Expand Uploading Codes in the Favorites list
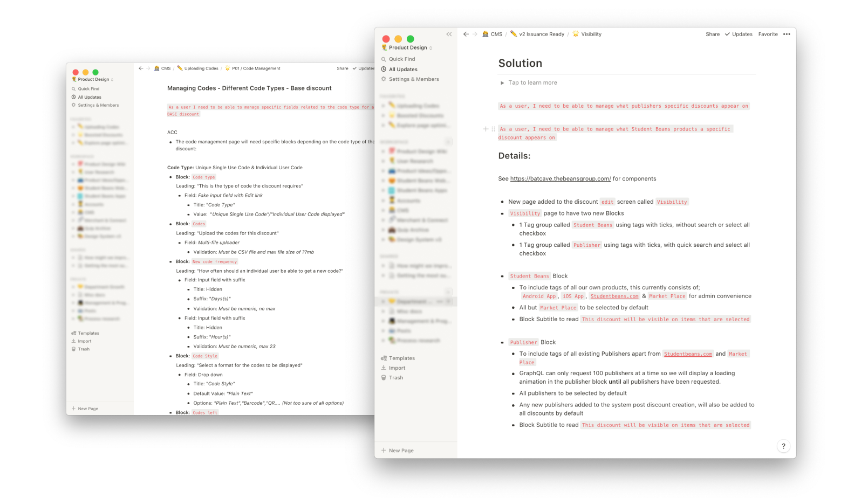Viewport: 868px width, 498px height. tap(383, 106)
